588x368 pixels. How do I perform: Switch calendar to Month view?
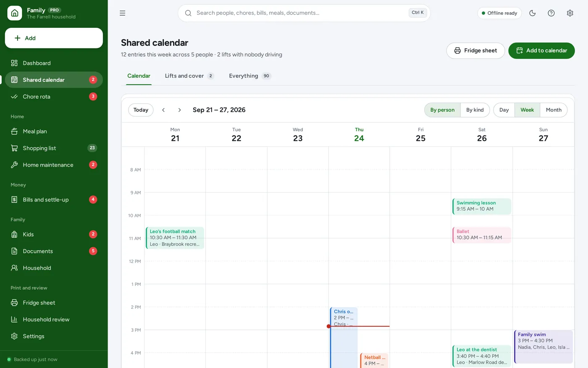point(554,110)
